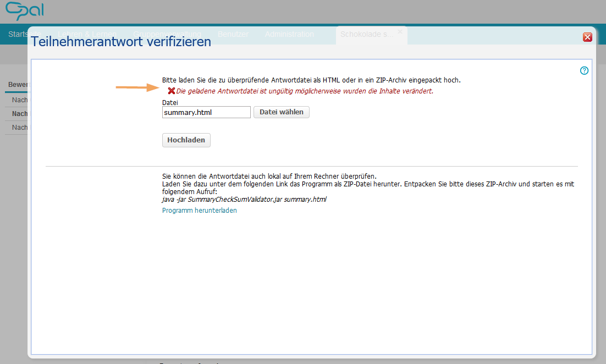Image resolution: width=606 pixels, height=364 pixels.
Task: Click the Teilnehmerantwort verifizieren dialog title
Action: point(121,41)
